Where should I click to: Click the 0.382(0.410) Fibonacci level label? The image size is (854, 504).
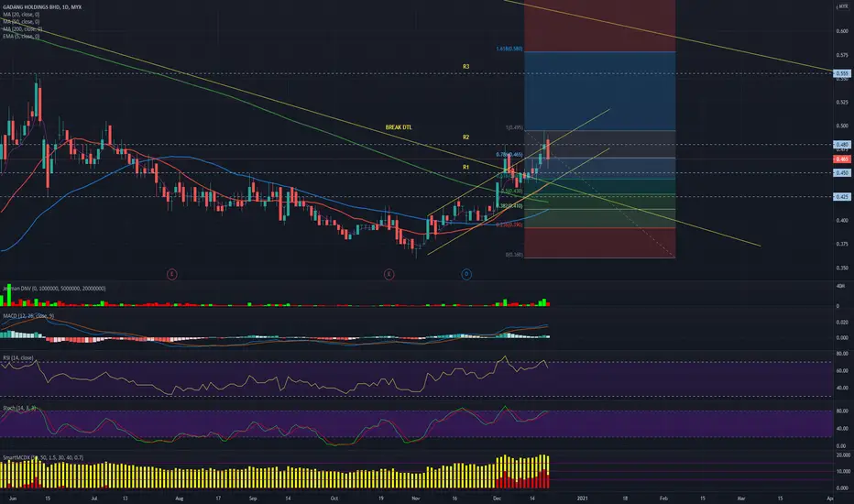pos(510,206)
